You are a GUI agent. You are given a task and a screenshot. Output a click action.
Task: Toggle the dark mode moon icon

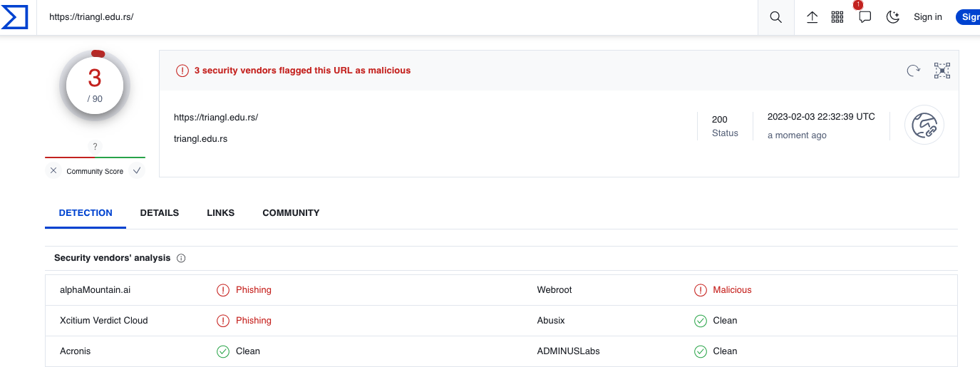coord(892,17)
